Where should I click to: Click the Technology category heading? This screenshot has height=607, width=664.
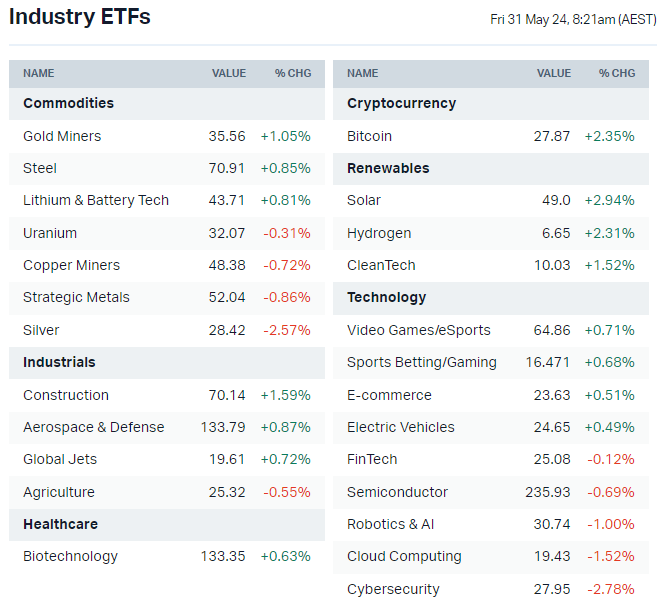click(x=386, y=297)
